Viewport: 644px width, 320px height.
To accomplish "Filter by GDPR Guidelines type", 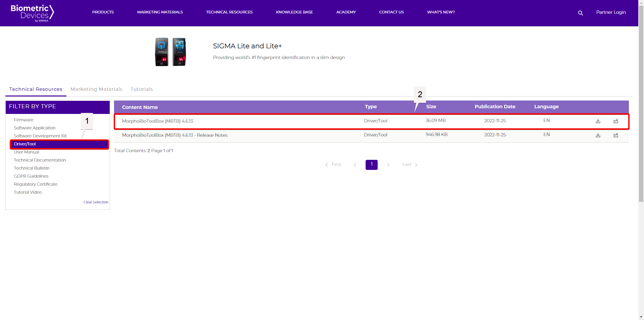I will pos(31,176).
